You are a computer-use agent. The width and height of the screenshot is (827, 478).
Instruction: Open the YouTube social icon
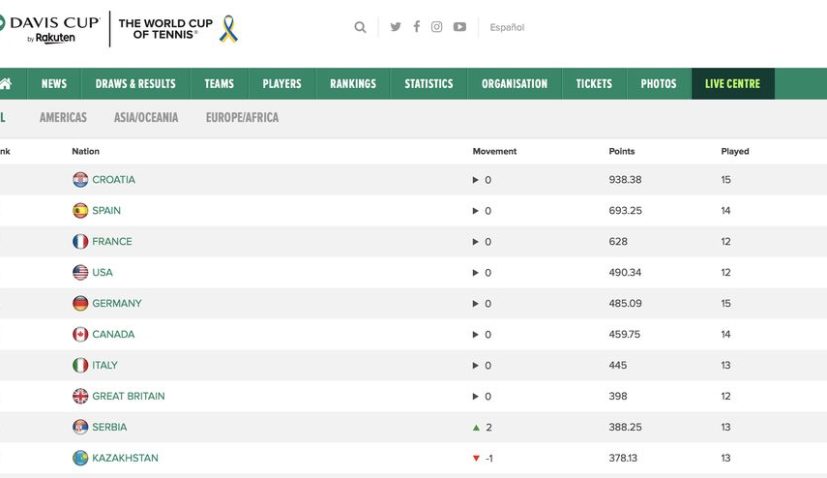pyautogui.click(x=460, y=27)
